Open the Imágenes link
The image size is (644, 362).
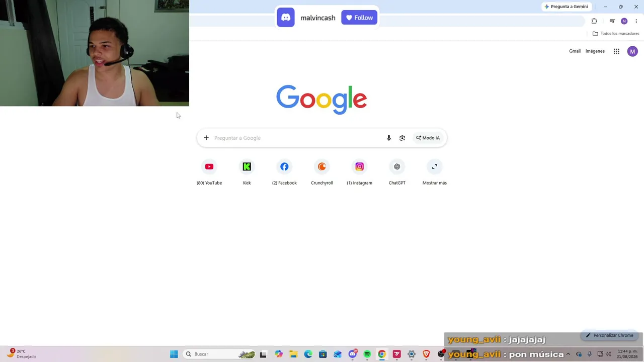click(595, 51)
